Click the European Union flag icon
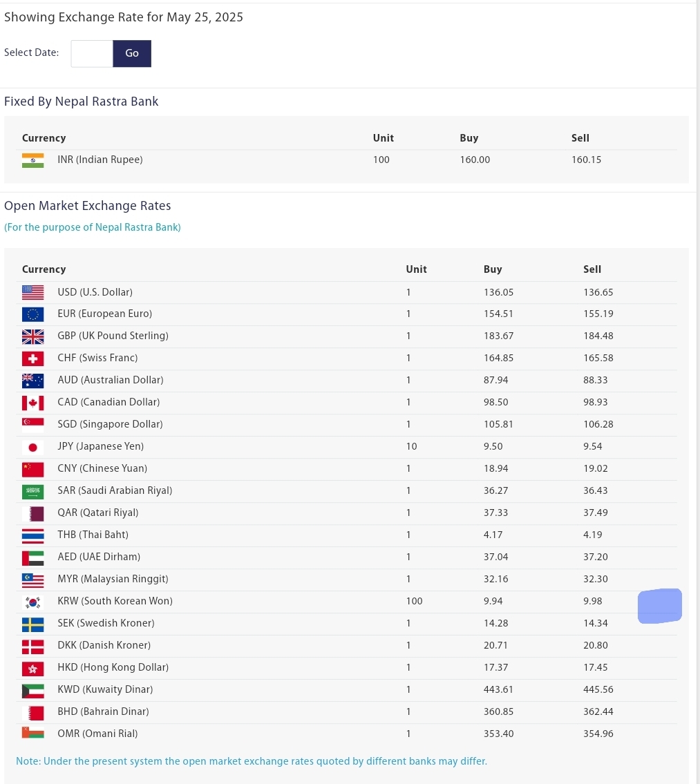This screenshot has height=784, width=700. [32, 314]
